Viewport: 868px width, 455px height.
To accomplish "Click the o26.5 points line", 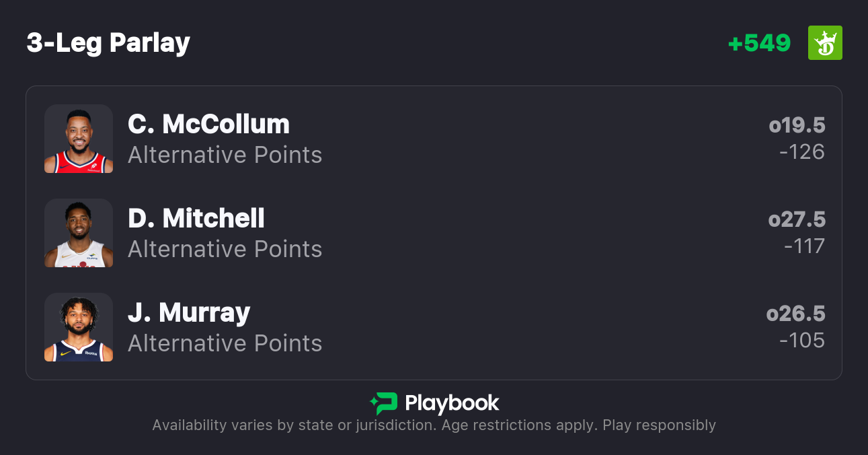I will coord(796,314).
